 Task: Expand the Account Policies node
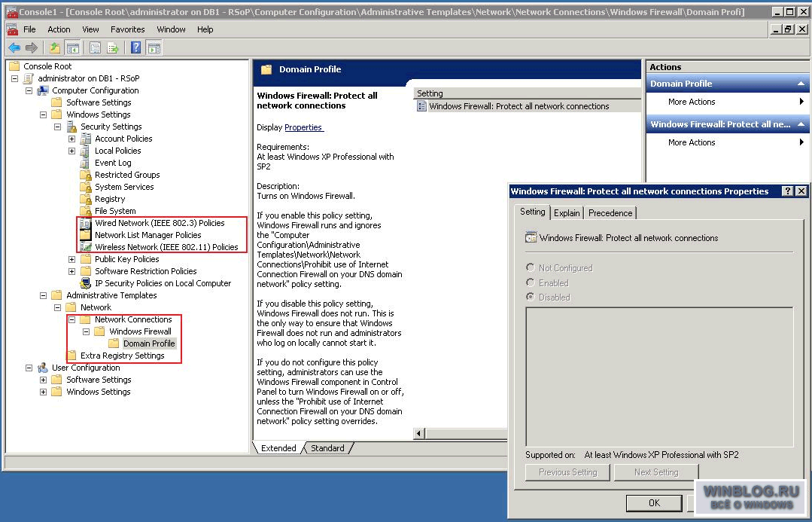(72, 139)
